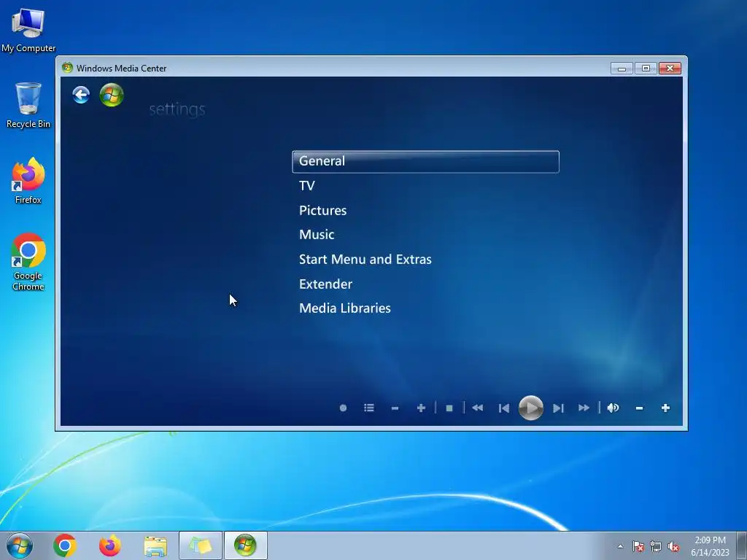Go back with the blue arrow button
This screenshot has width=747, height=560.
click(81, 95)
